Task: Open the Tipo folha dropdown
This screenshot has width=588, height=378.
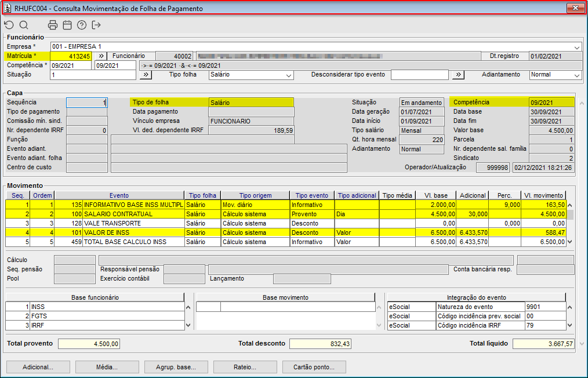Action: 288,75
